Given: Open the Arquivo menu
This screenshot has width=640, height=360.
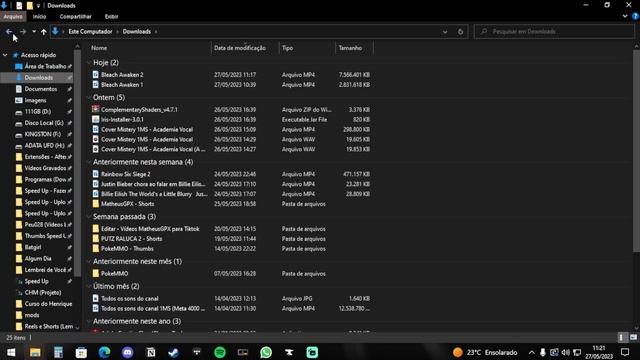Looking at the screenshot, I should [13, 16].
